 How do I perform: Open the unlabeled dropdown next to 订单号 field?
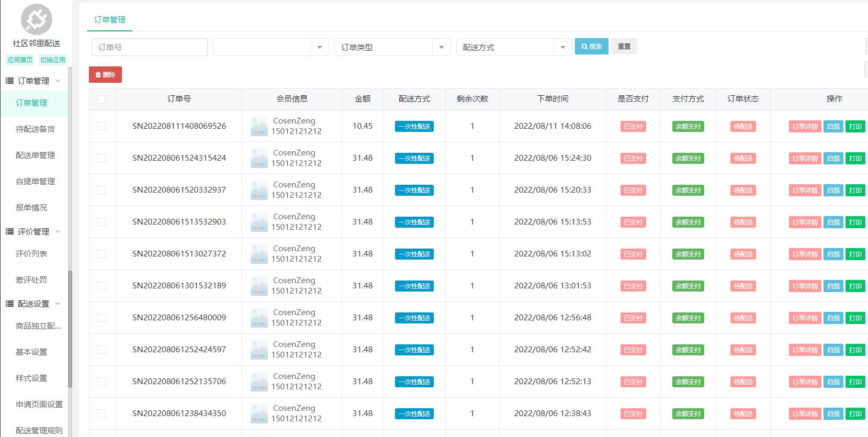(271, 47)
